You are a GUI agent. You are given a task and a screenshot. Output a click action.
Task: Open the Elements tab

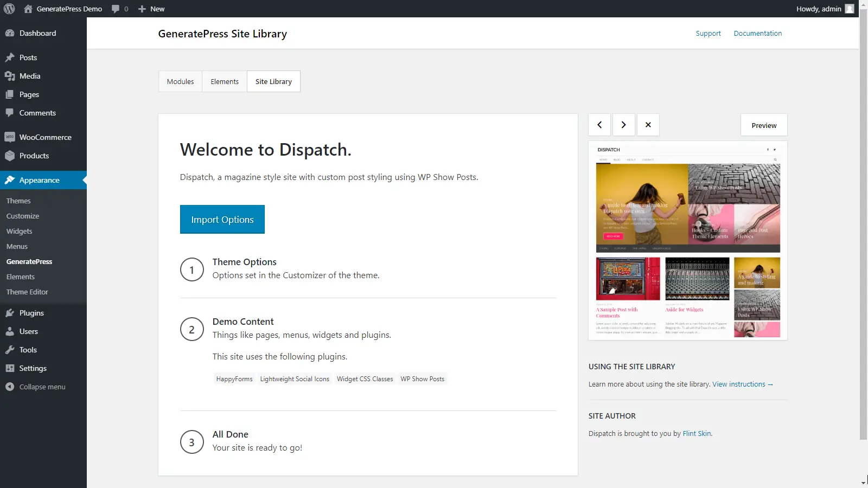click(225, 81)
